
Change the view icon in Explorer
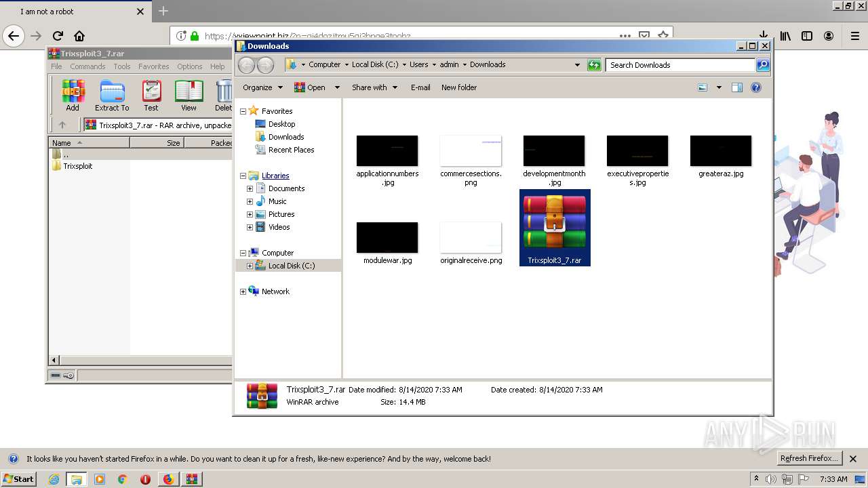(x=703, y=87)
